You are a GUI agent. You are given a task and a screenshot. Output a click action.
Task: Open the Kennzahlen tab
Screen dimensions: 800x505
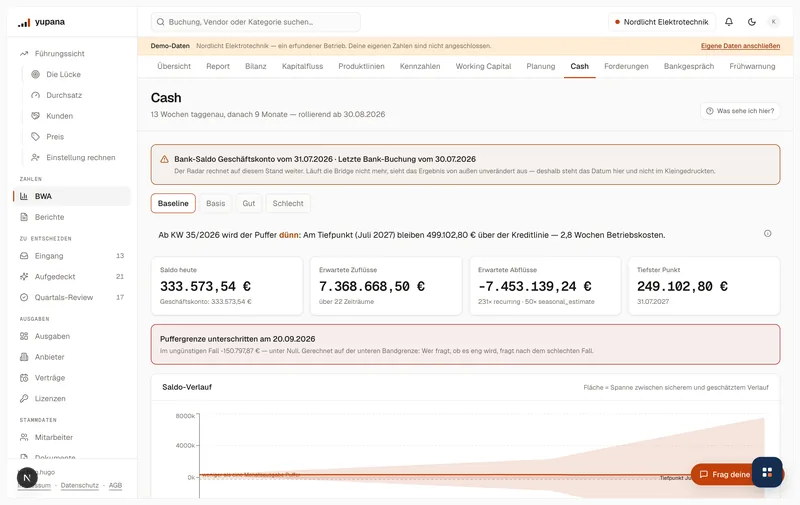[420, 66]
